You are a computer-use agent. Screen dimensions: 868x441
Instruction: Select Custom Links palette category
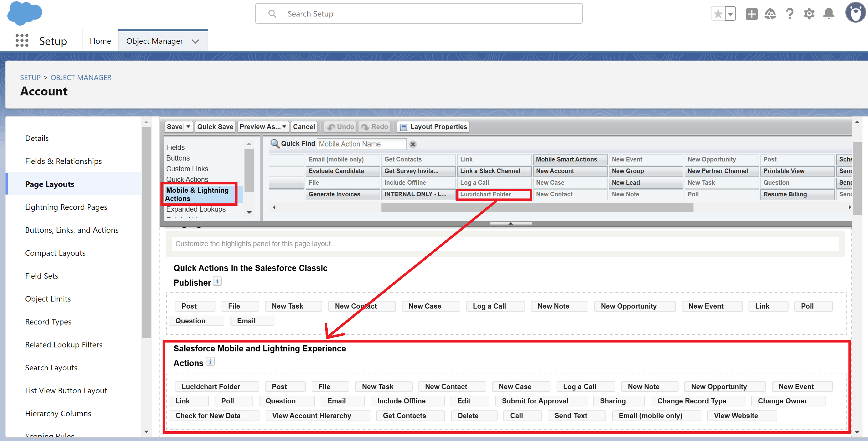tap(187, 169)
